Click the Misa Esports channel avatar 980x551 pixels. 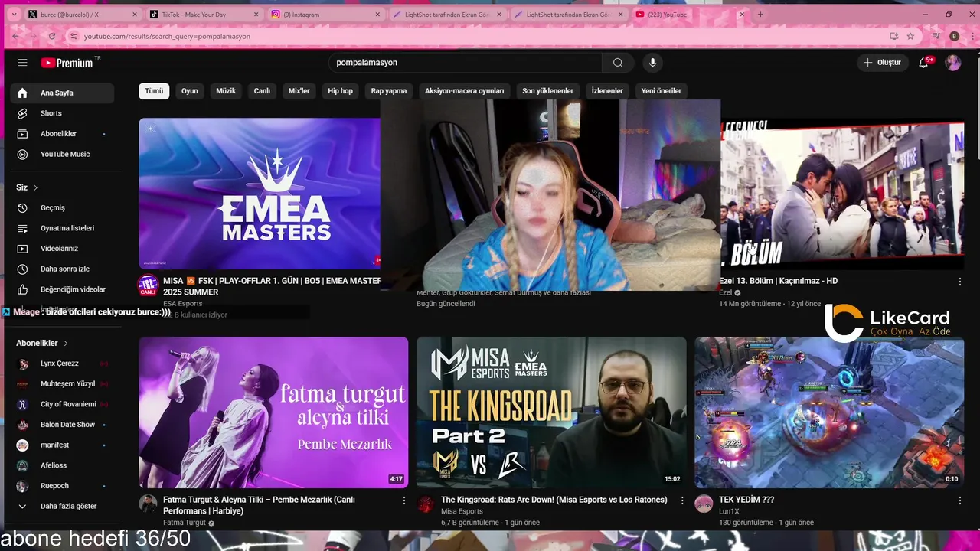coord(426,504)
